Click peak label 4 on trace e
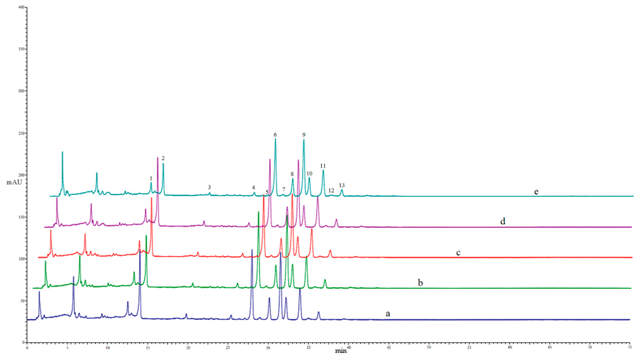 tap(253, 188)
